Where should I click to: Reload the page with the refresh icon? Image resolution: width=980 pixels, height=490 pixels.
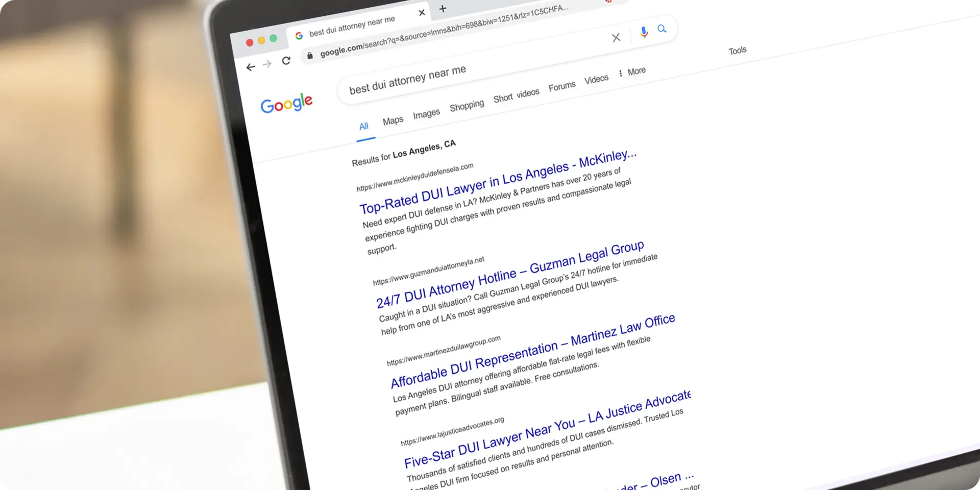click(x=286, y=60)
